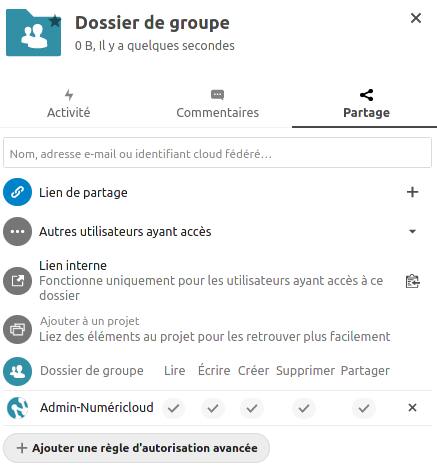The height and width of the screenshot is (469, 437).
Task: Toggle Écrire permission for Admin-Numéricloud
Action: pos(213,408)
